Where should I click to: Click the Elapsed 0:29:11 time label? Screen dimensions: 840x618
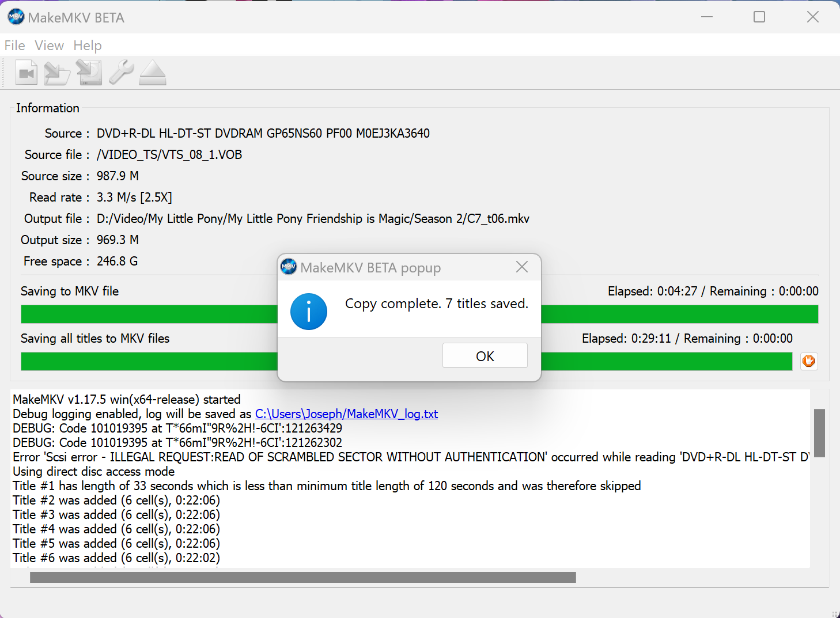(627, 339)
